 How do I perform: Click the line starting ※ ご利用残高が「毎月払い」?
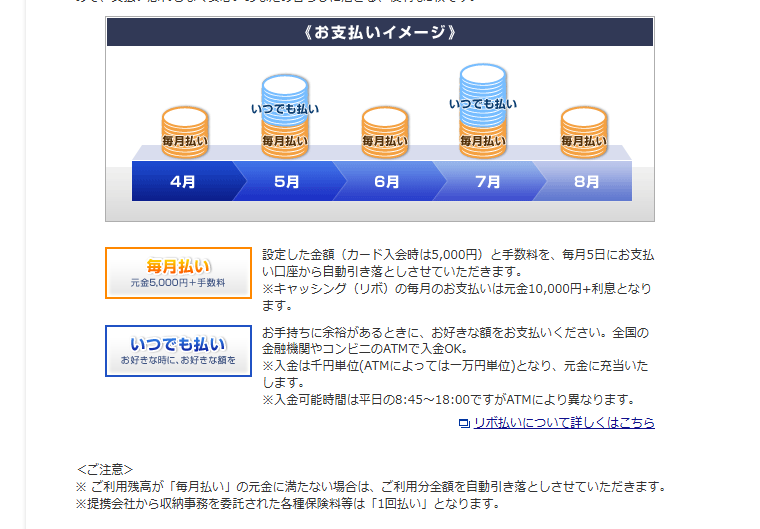tap(372, 486)
